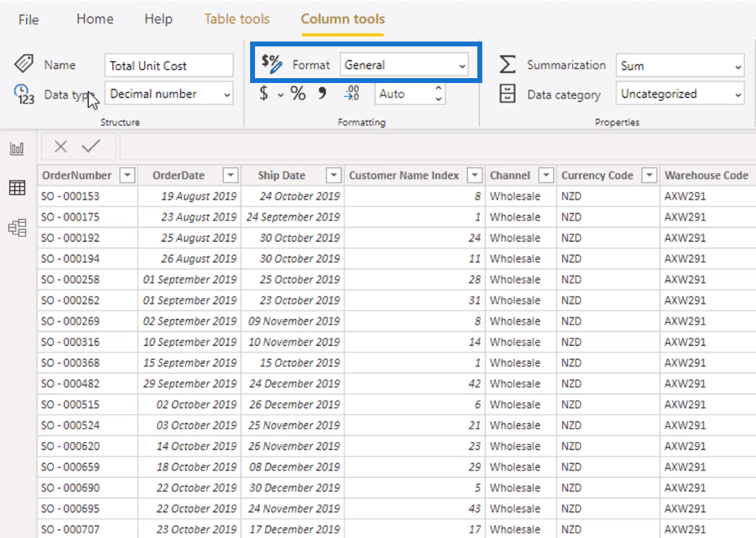Select the OrderDate column header
Screen dimensions: 756x538
pos(178,175)
